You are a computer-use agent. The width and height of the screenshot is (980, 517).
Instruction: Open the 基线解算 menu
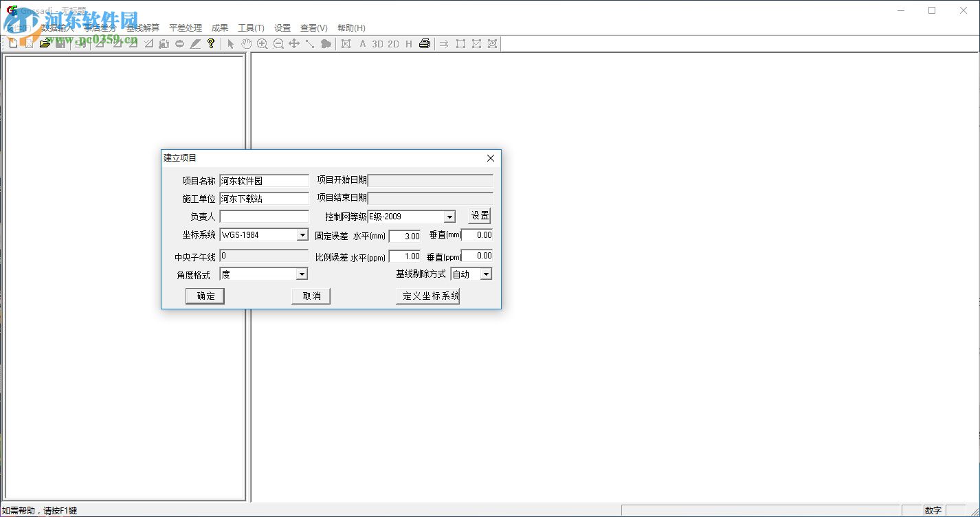pos(143,28)
